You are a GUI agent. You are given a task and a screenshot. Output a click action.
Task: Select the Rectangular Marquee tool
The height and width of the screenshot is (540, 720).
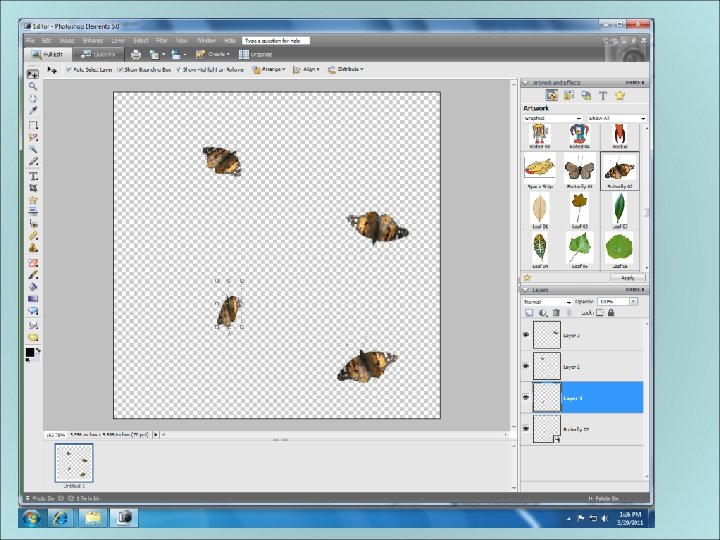pyautogui.click(x=33, y=125)
